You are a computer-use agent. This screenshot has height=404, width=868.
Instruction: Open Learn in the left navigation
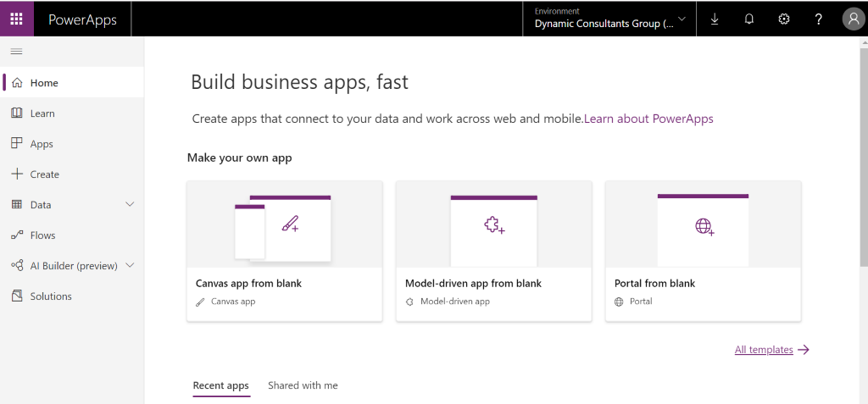(72, 113)
